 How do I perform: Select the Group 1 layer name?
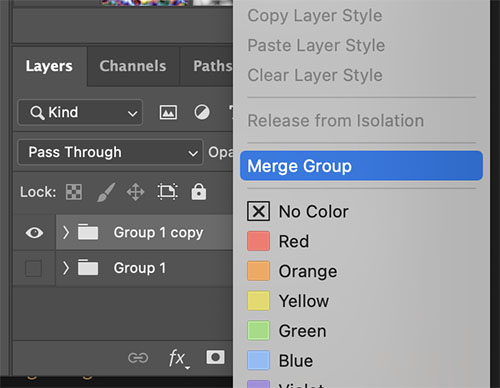tap(140, 268)
